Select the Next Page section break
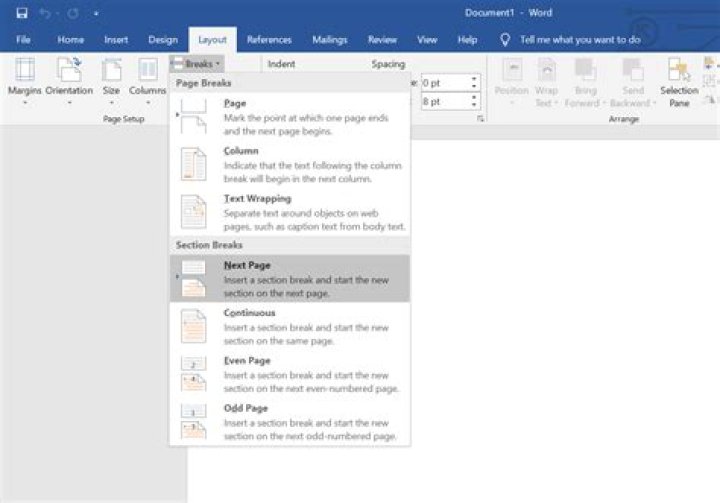The image size is (720, 503). pos(290,278)
